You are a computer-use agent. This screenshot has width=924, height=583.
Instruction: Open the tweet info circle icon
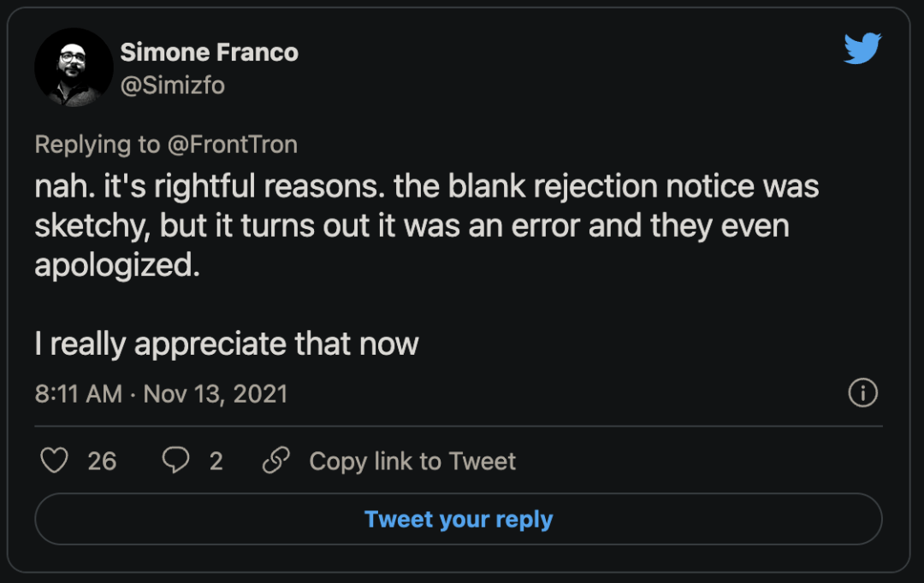click(862, 393)
